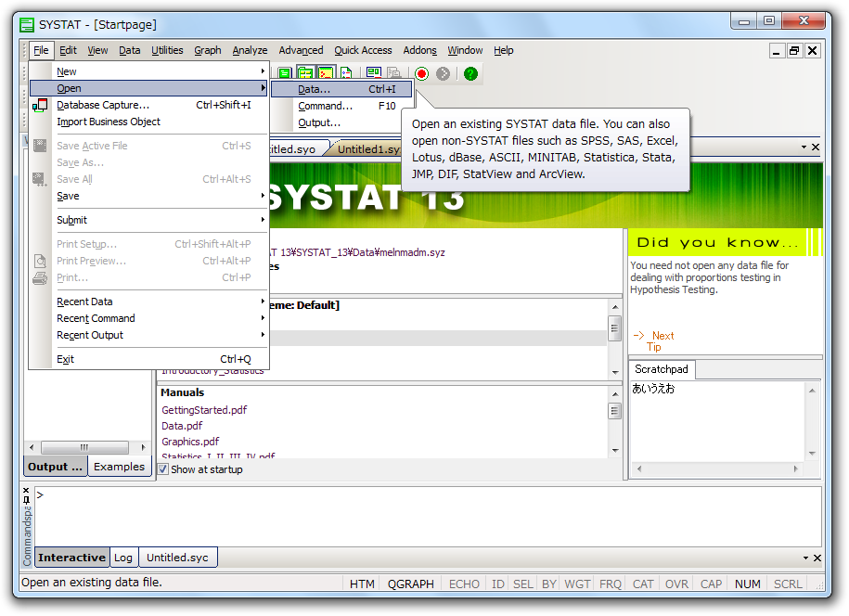Click the green help question mark icon

[x=470, y=73]
